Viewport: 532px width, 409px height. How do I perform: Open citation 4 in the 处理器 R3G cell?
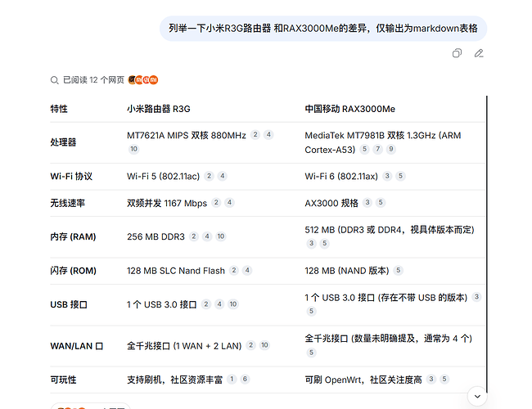tap(268, 135)
